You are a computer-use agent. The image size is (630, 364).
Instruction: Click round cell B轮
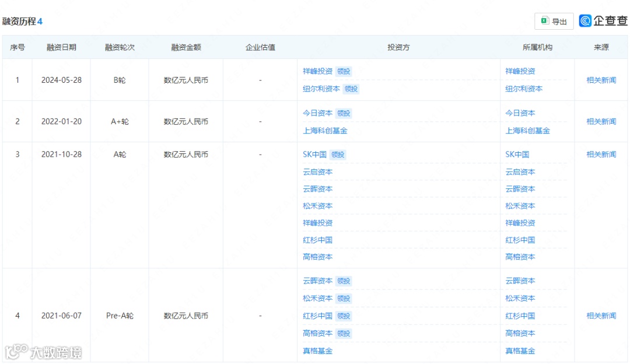[120, 80]
